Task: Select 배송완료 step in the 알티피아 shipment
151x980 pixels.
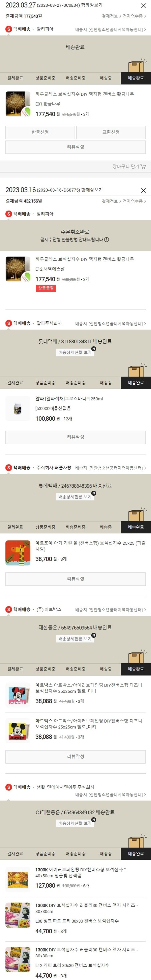Action: pos(136,78)
